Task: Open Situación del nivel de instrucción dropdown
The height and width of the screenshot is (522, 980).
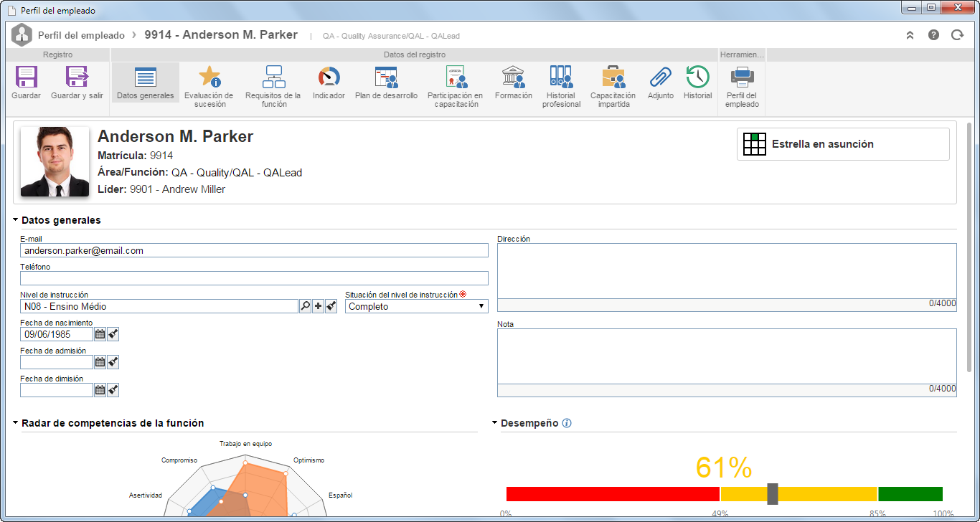Action: click(x=417, y=306)
